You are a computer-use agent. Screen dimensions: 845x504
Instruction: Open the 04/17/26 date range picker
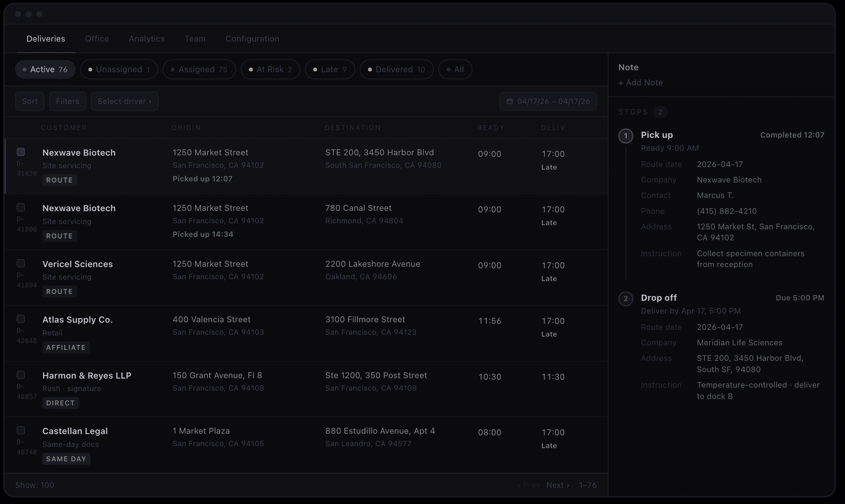pos(553,101)
